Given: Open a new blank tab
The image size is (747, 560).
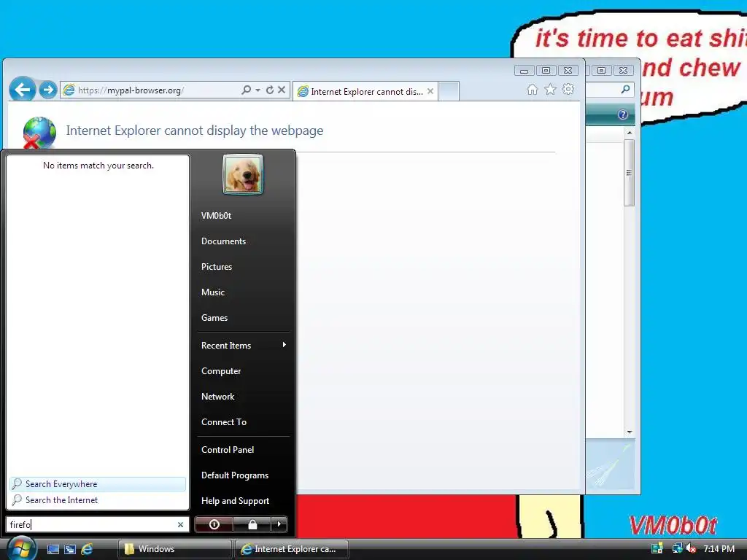Looking at the screenshot, I should pos(449,91).
